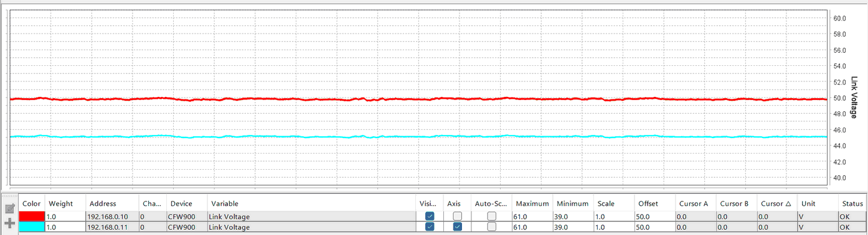Click the Cursor delta column header
Screen dimensions: 868x235
[778, 203]
